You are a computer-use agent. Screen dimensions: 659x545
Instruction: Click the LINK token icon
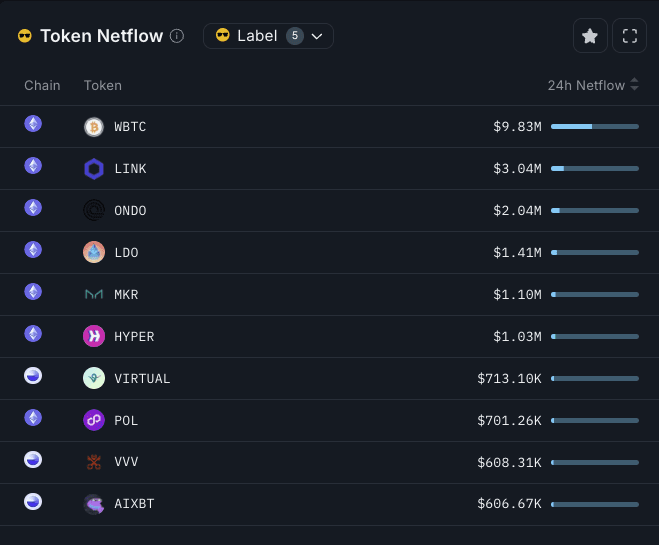(x=94, y=169)
